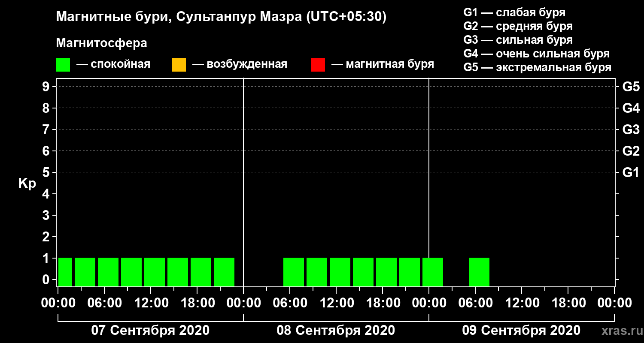Viewport: 644px width, 343px height.
Task: Click the '— магнитная буря' legend label
Action: (x=383, y=64)
